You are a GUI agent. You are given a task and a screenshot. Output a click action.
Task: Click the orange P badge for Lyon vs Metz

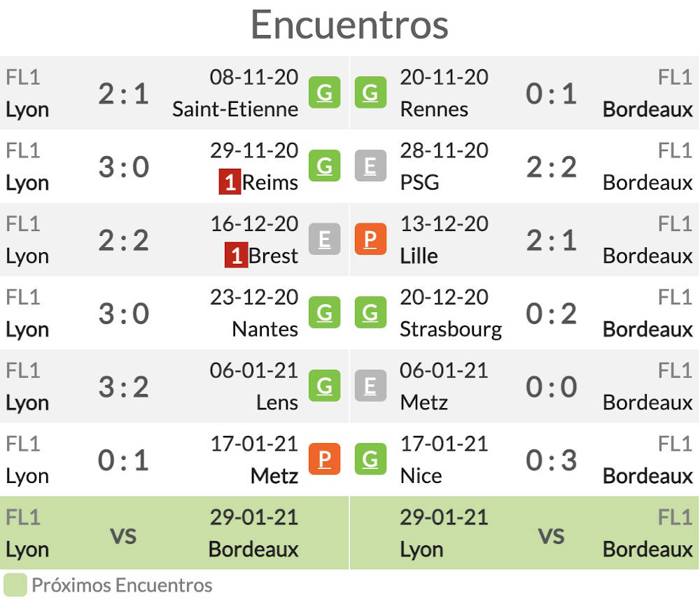[325, 459]
